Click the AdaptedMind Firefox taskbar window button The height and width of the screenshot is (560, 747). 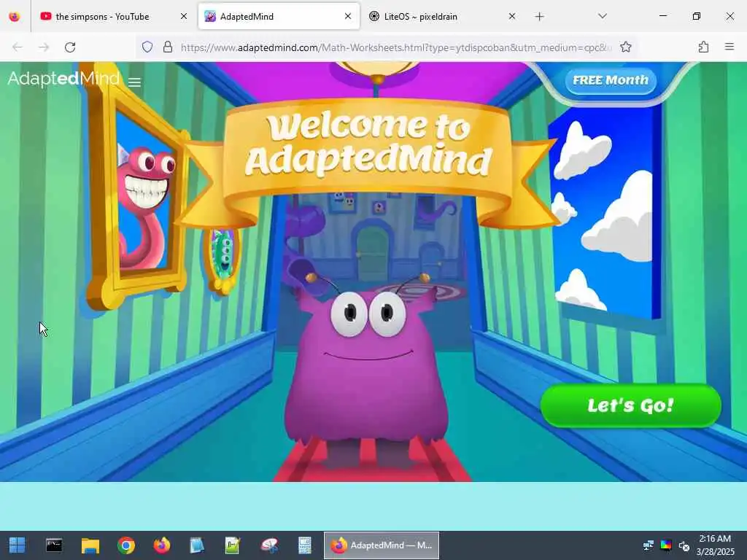coord(382,545)
